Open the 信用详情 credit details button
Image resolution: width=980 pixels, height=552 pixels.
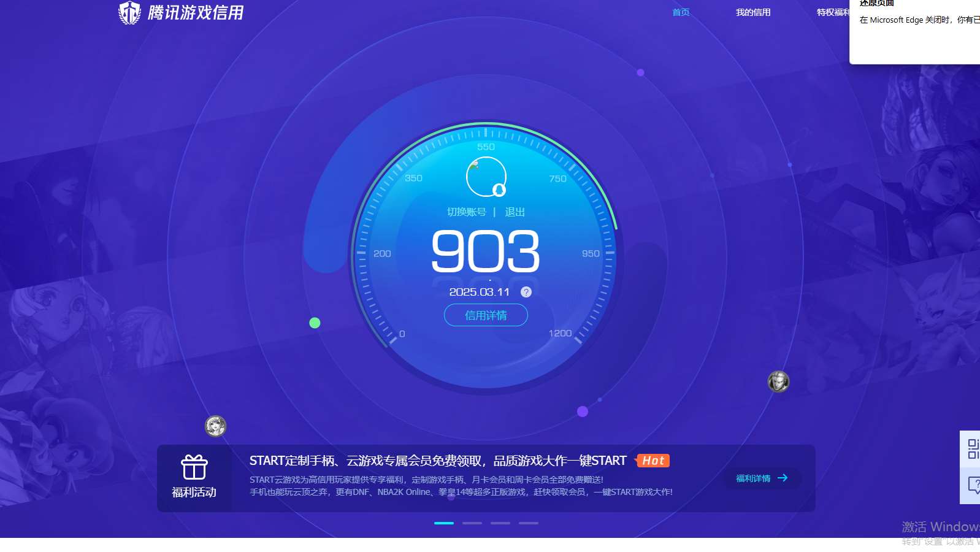(486, 315)
